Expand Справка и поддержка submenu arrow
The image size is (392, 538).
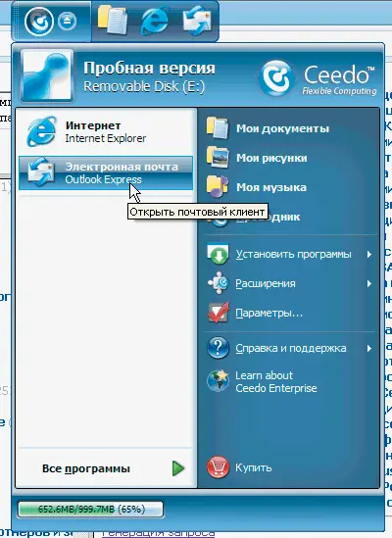coord(369,348)
